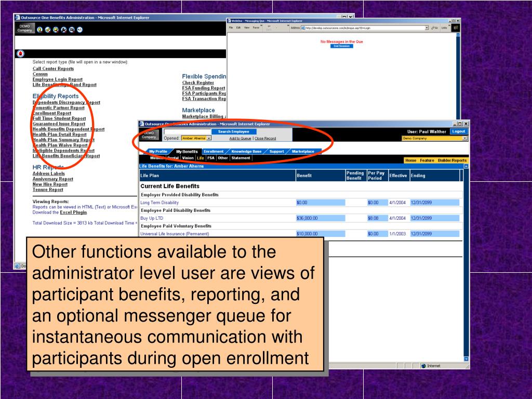The height and width of the screenshot is (399, 532).
Task: Open the Marketplace tab
Action: (303, 152)
